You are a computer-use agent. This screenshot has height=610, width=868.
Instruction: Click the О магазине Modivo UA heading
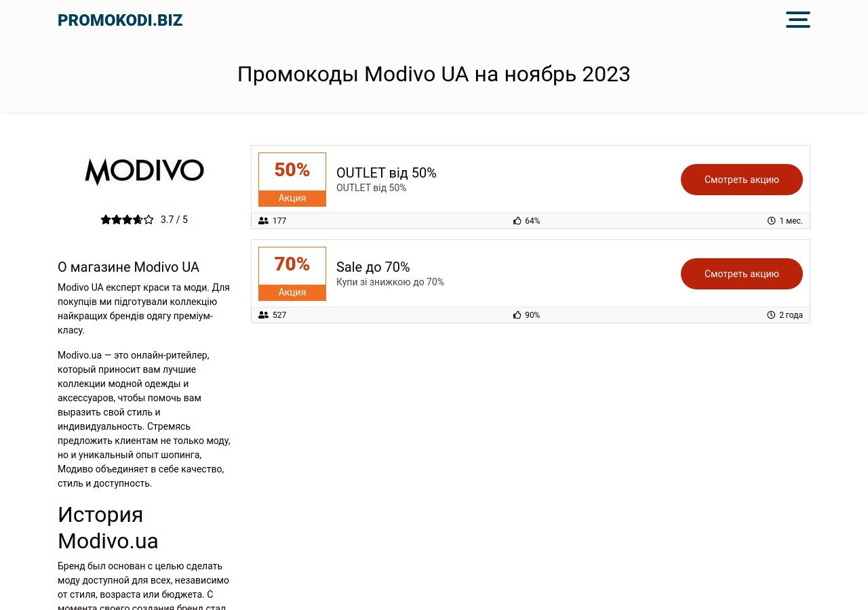[128, 267]
